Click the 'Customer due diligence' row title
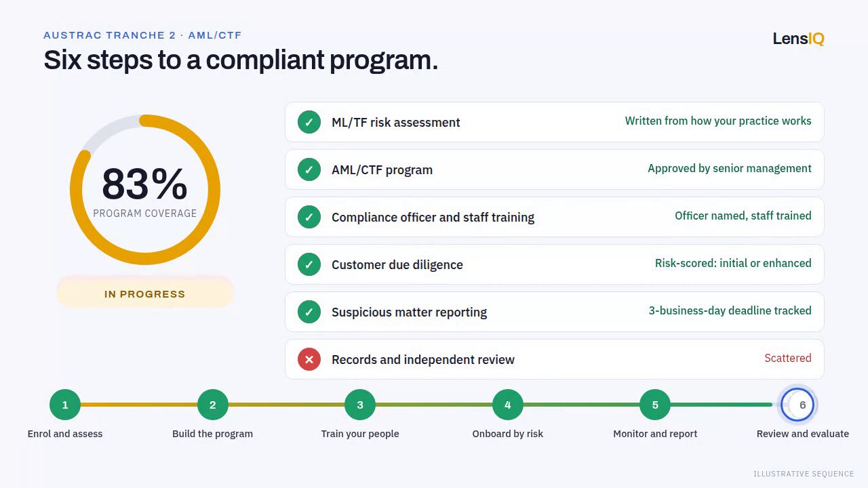 (x=397, y=265)
